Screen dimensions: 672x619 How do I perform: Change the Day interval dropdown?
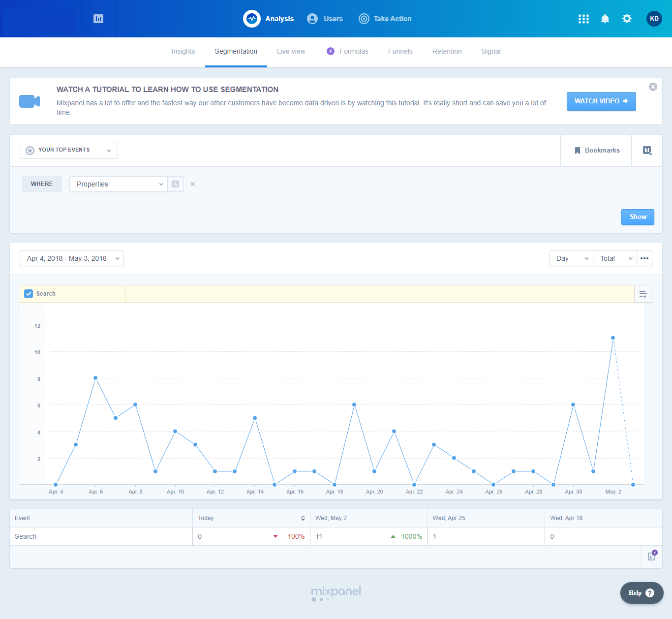click(x=571, y=258)
